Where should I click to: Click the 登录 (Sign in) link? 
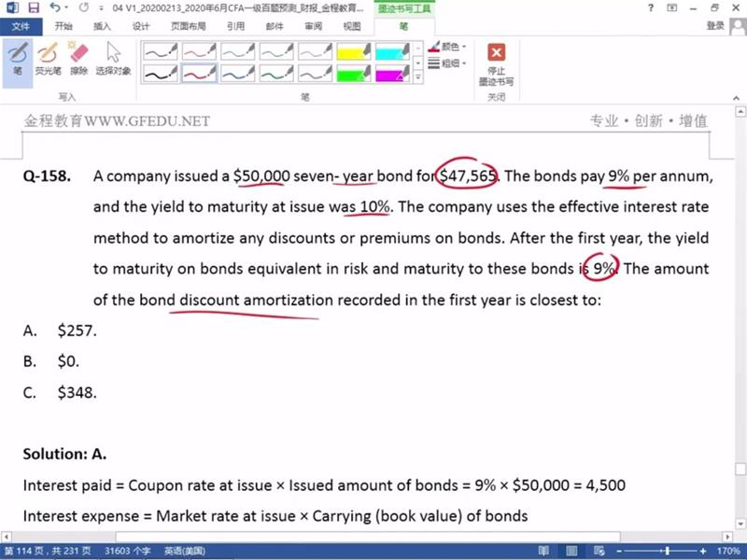pos(716,26)
